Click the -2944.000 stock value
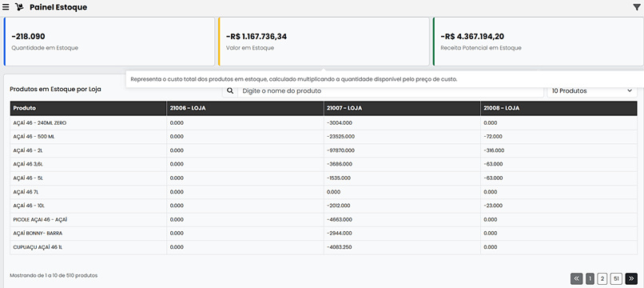The image size is (644, 288). click(340, 233)
